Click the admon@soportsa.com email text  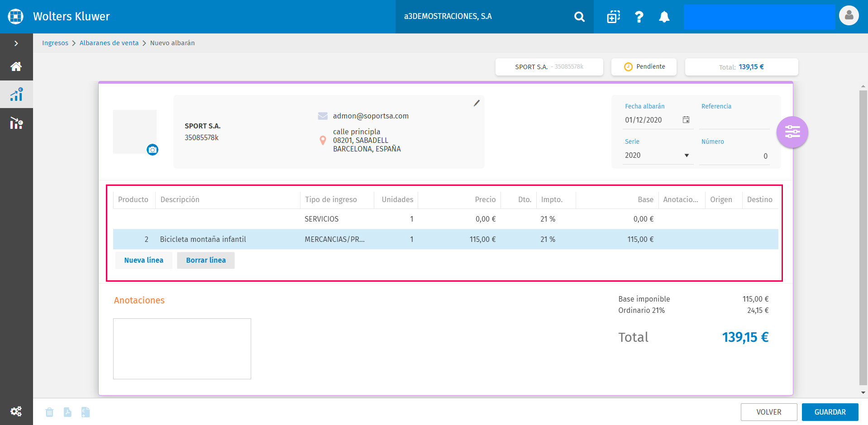(x=371, y=116)
